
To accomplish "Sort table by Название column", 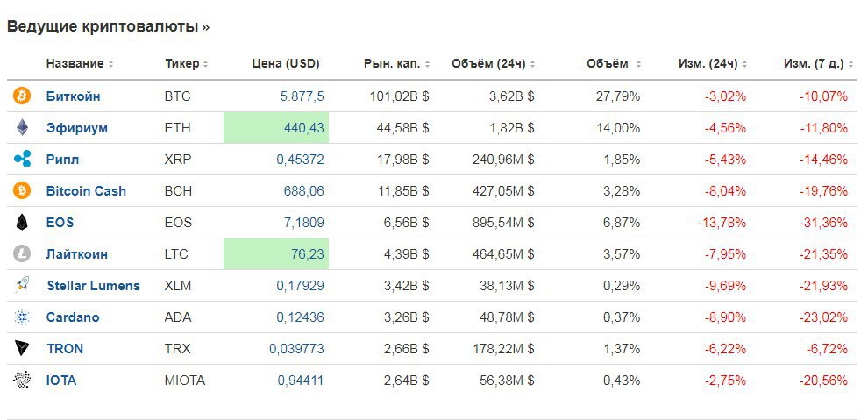I will [80, 64].
